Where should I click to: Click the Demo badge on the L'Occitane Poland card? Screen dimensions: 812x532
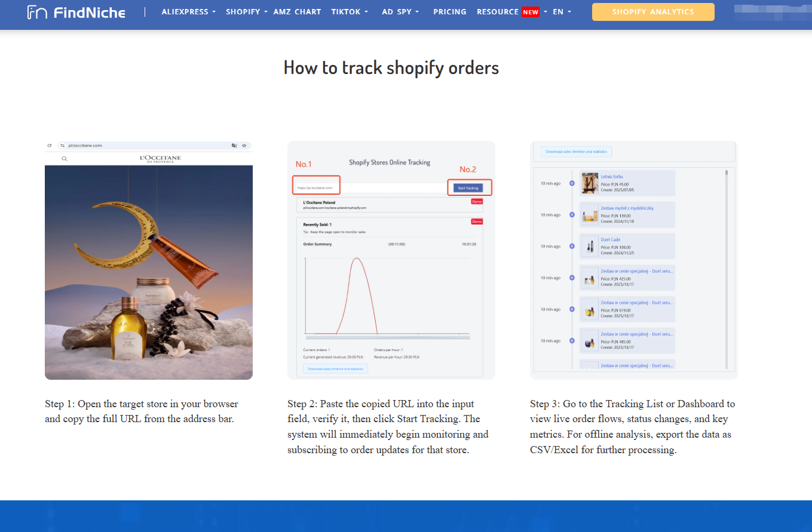[478, 201]
